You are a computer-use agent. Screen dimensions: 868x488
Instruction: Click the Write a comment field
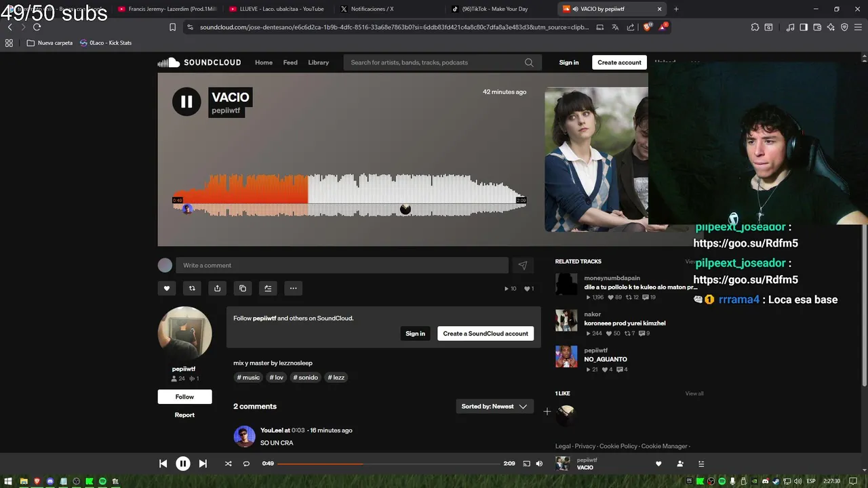coord(342,265)
